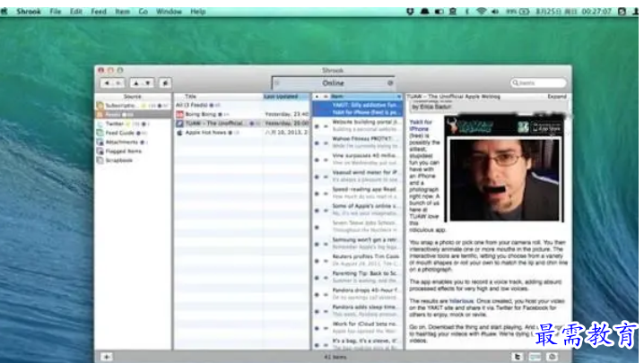Toggle unread dot for Pandora drops 40-hour item
This screenshot has height=363, width=644.
(317, 294)
